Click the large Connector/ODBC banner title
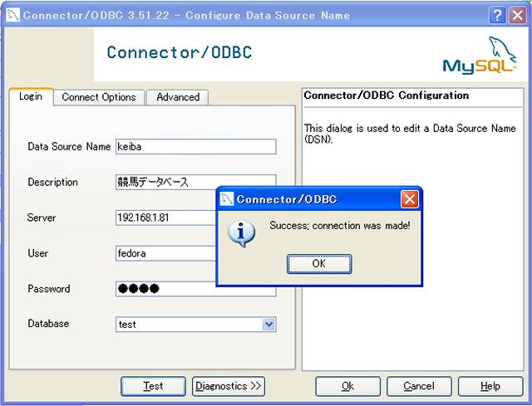 point(180,52)
